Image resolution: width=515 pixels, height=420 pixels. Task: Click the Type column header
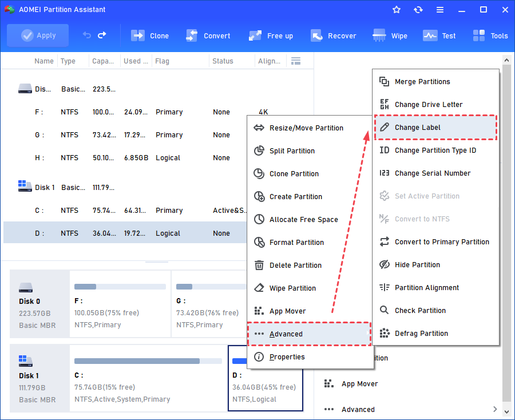pyautogui.click(x=68, y=61)
